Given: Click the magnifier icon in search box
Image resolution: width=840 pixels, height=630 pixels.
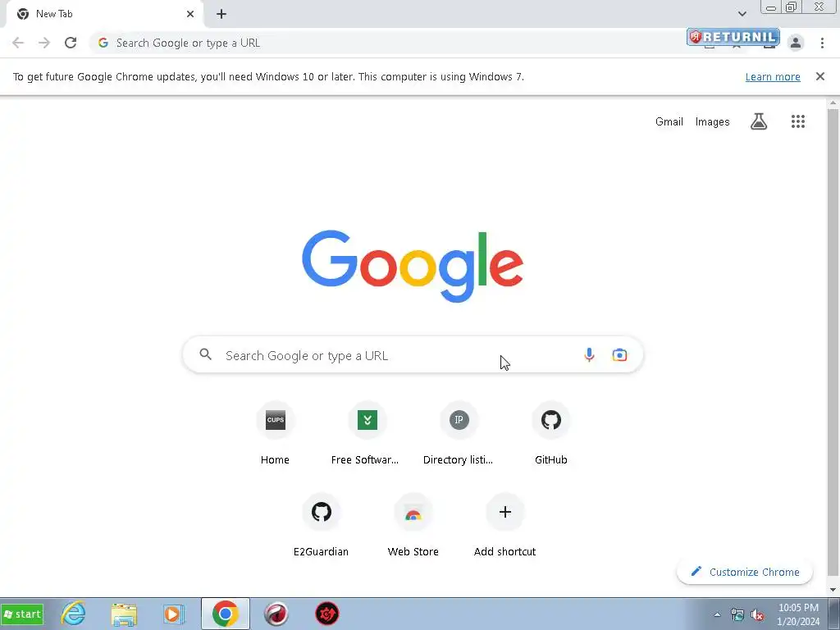Looking at the screenshot, I should [206, 354].
